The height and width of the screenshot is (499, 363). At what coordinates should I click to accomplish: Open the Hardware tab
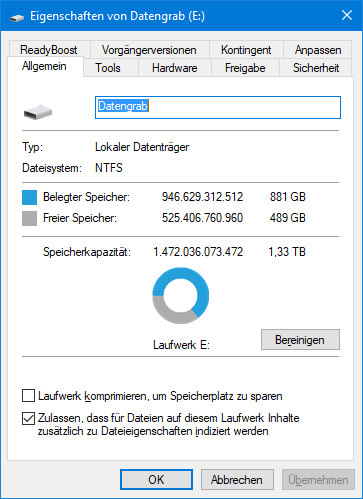coord(175,68)
